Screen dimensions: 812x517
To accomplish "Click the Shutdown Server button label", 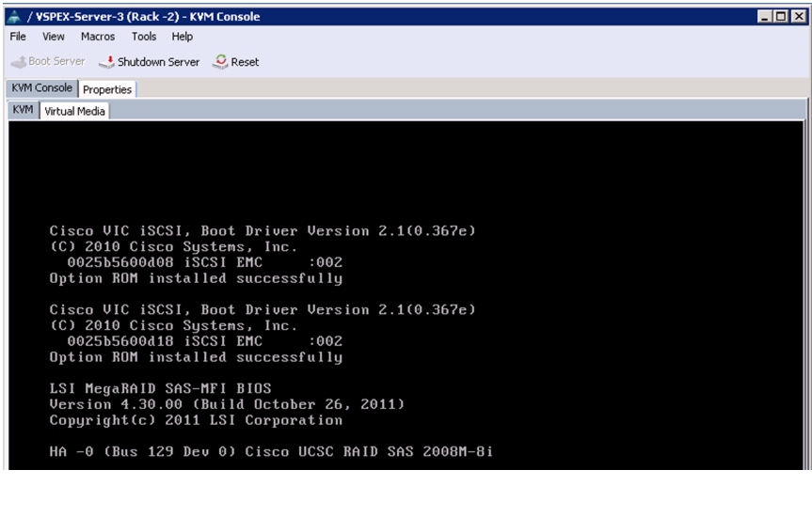I will coord(158,62).
